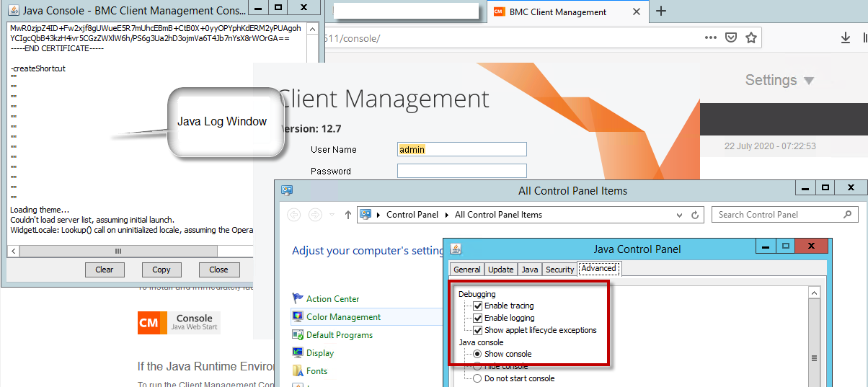Click Control Panel back arrow
This screenshot has height=387, width=868.
click(293, 215)
